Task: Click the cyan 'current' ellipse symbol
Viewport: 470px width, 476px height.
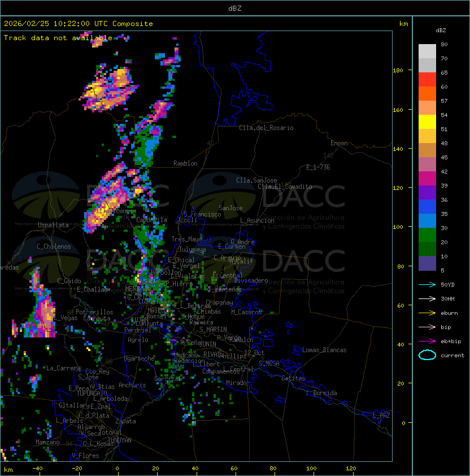Action: point(427,355)
